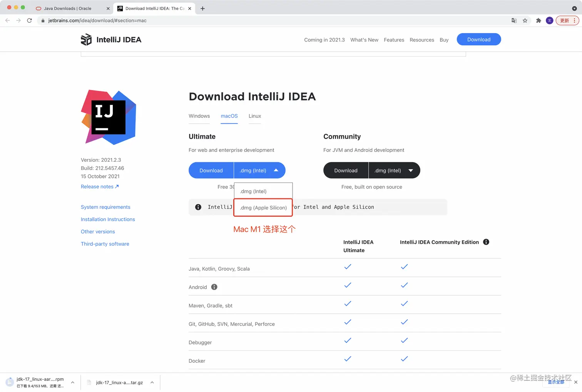582x392 pixels.
Task: Select the Download IntelliJ IDEA browser tab
Action: [154, 8]
